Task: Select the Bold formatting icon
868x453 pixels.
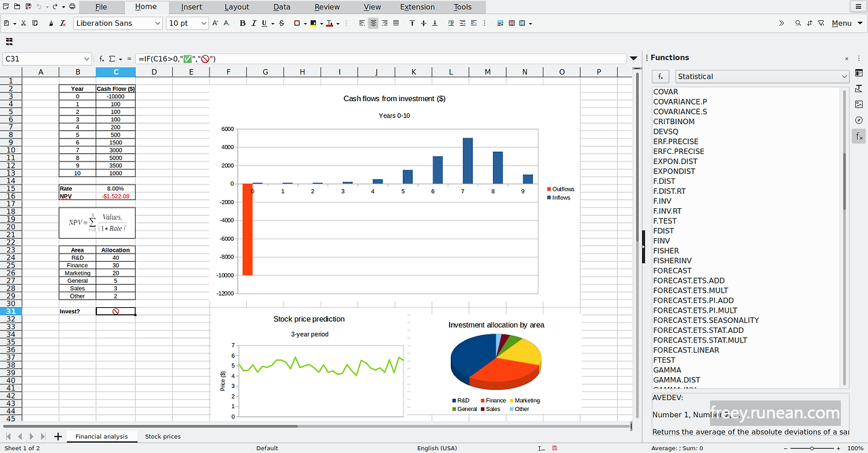Action: [x=242, y=23]
